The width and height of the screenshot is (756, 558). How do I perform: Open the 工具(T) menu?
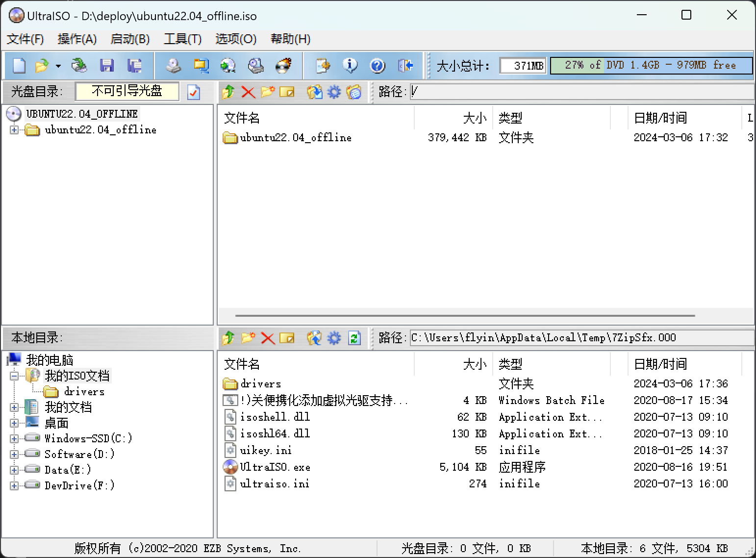[x=182, y=39]
